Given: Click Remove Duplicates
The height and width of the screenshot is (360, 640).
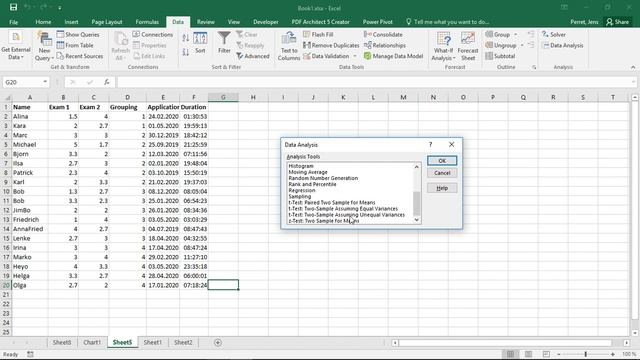Looking at the screenshot, I should click(331, 45).
